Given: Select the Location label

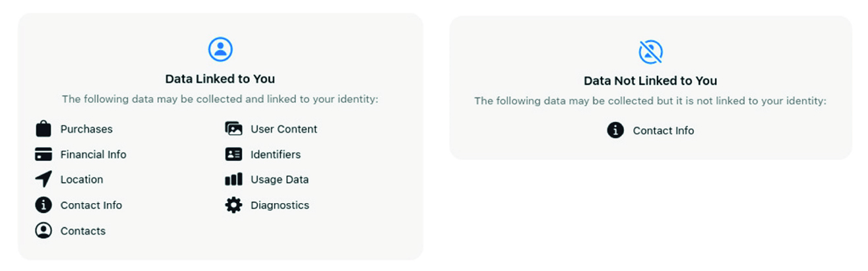Looking at the screenshot, I should (82, 179).
